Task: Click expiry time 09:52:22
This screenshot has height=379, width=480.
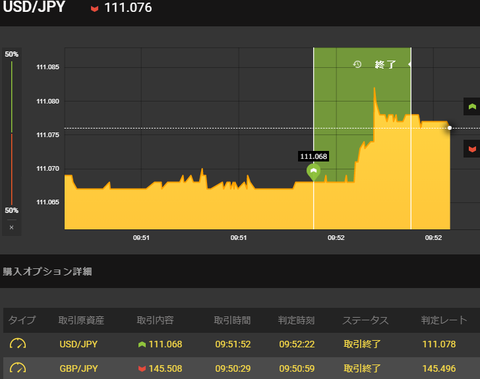Action: 297,344
